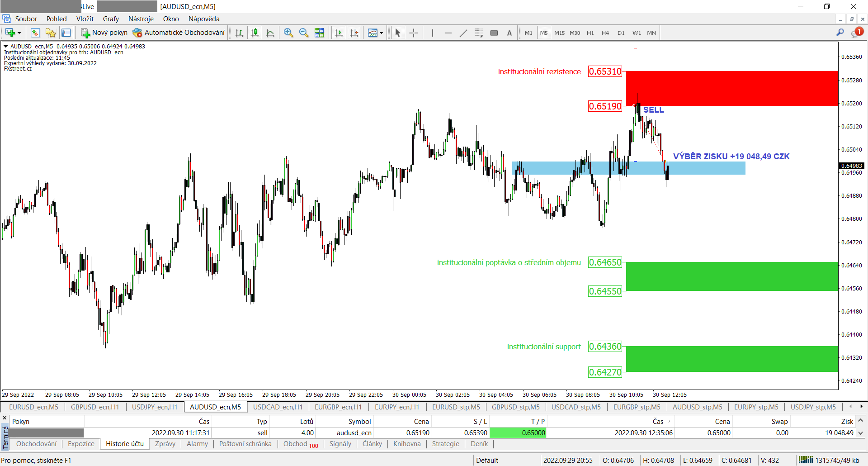Viewport: 868px width, 466px height.
Task: Open the new chart dropdown arrow
Action: pos(19,33)
